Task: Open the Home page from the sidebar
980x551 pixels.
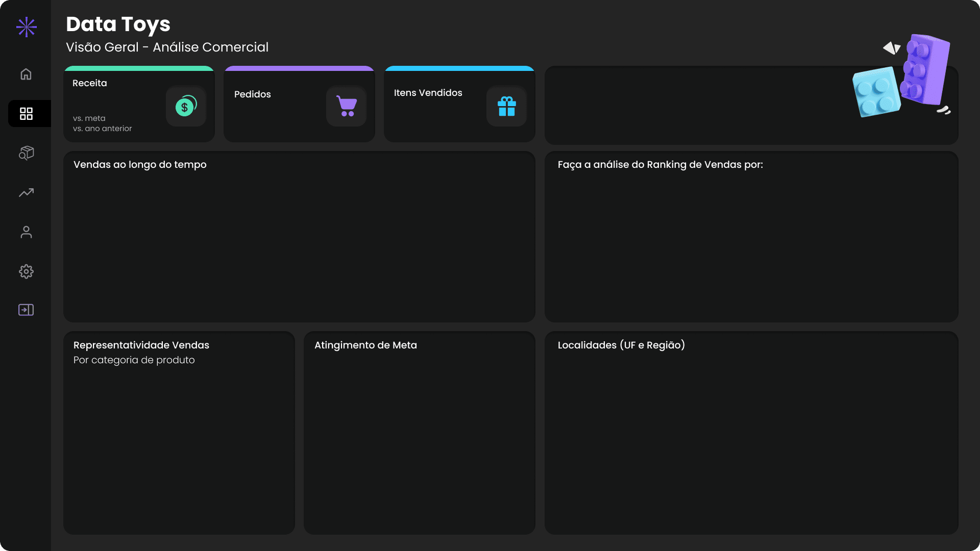Action: [26, 74]
